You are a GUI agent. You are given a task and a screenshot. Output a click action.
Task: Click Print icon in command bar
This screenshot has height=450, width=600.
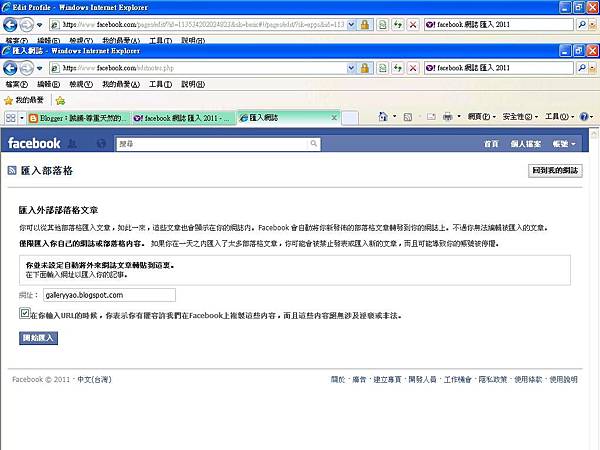447,117
